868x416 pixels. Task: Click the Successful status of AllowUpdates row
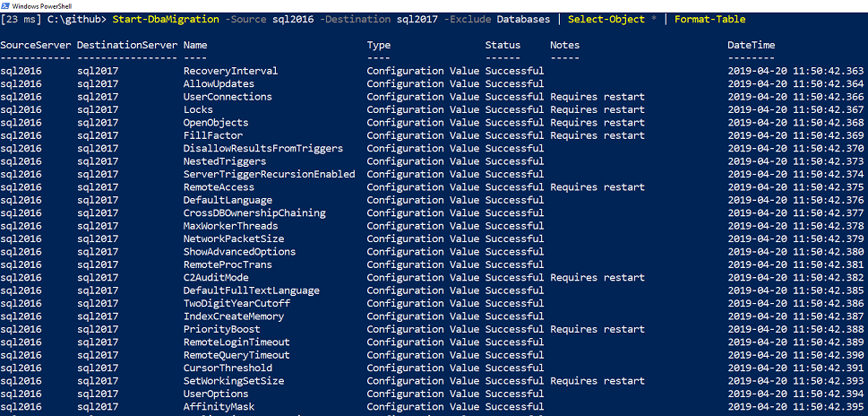click(514, 83)
